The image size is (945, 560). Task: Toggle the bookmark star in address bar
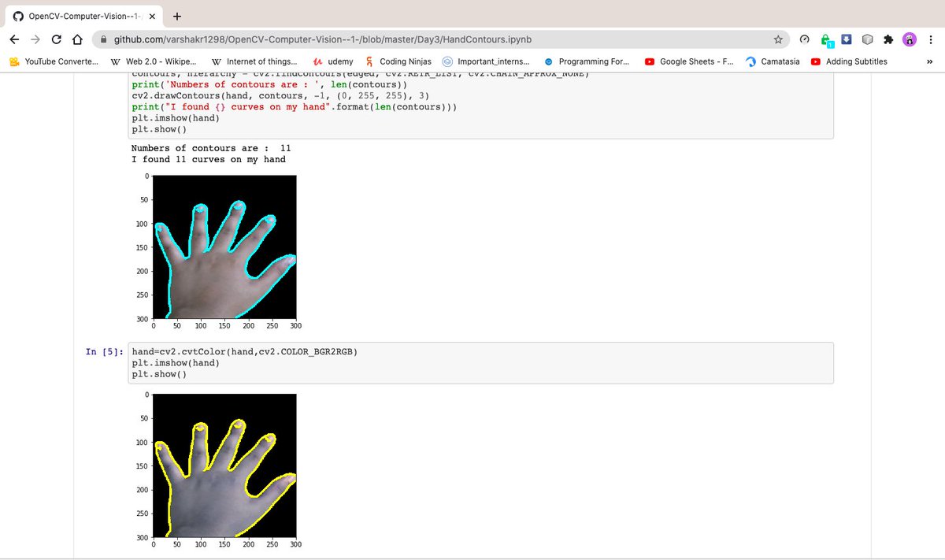pos(777,39)
